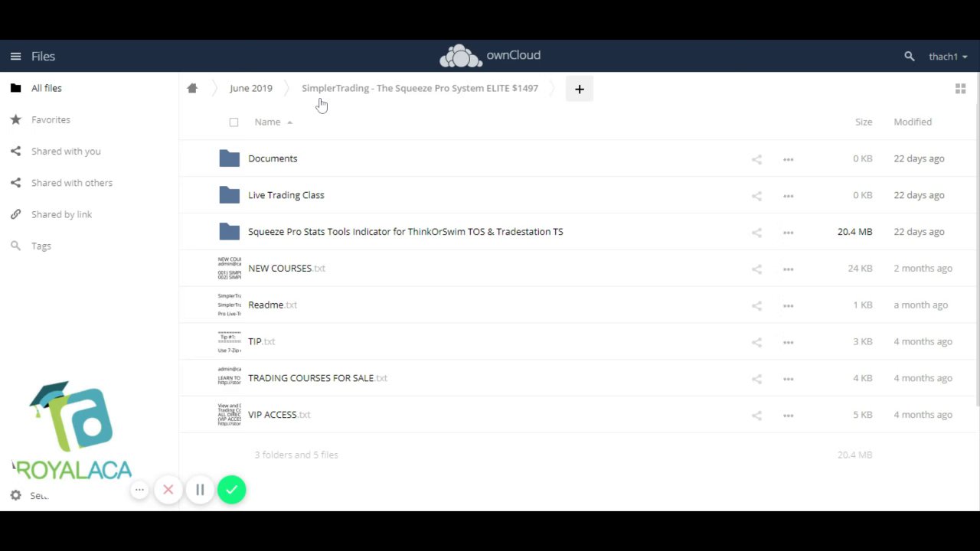The width and height of the screenshot is (980, 551).
Task: Click the Squeeze Pro Stats folder icon
Action: point(229,232)
